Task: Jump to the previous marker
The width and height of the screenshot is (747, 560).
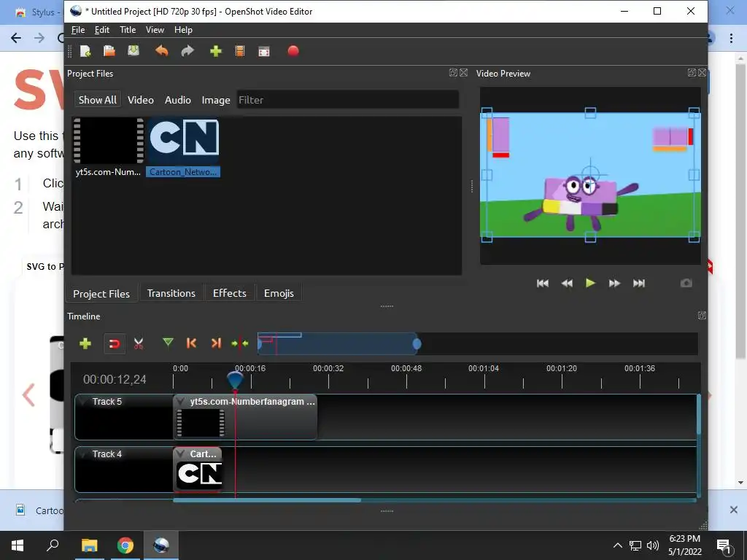Action: click(192, 343)
